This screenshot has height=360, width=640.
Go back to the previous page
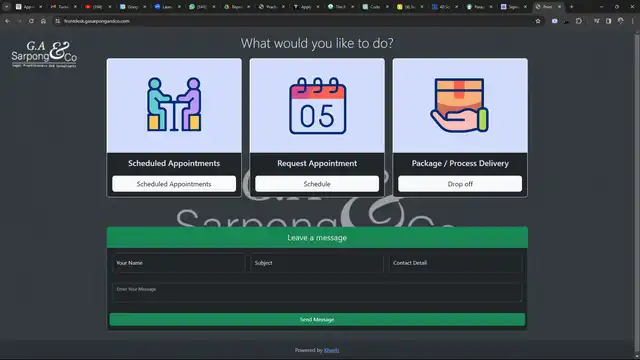coord(7,21)
